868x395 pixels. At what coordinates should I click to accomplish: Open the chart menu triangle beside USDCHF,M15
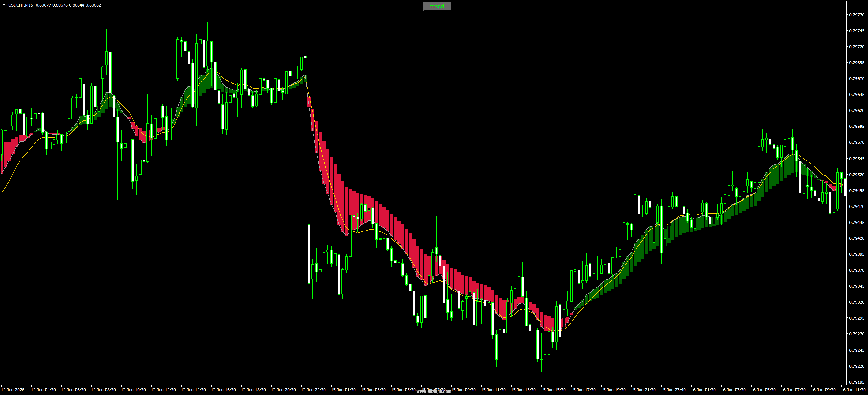click(x=4, y=5)
